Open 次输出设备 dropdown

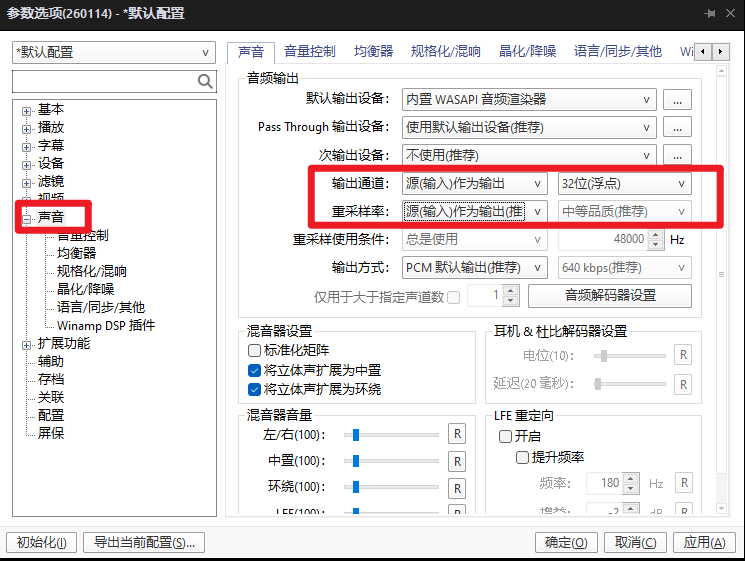(x=529, y=155)
